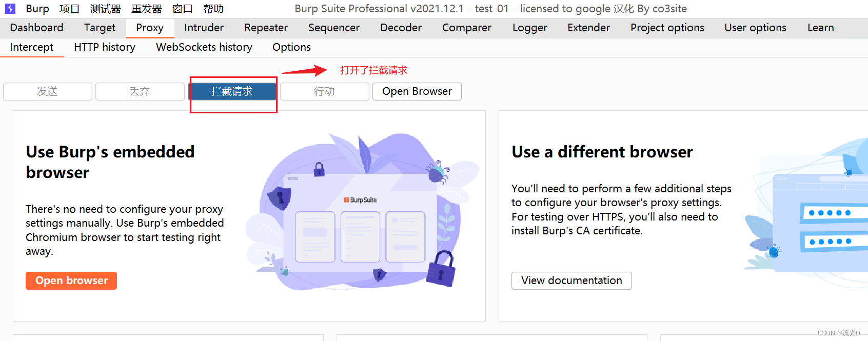Select the Comparer tab
868x341 pixels.
tap(467, 28)
